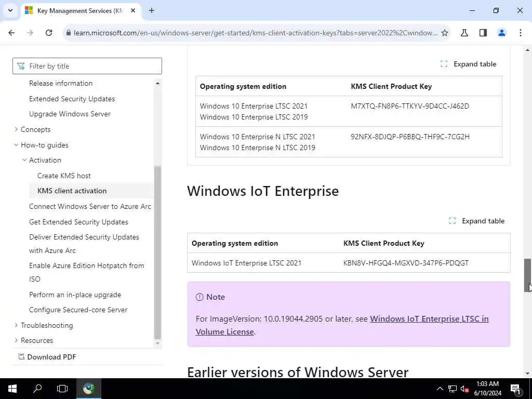Click the address bar URL
The image size is (532, 399).
pyautogui.click(x=256, y=33)
